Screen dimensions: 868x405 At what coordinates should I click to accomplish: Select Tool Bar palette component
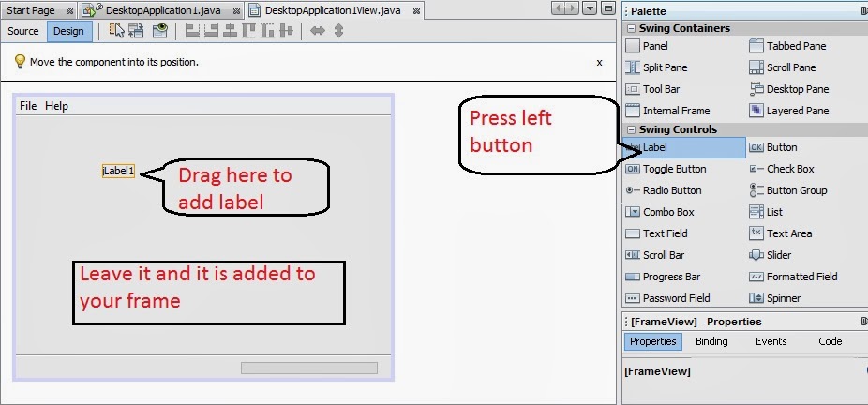(x=652, y=89)
